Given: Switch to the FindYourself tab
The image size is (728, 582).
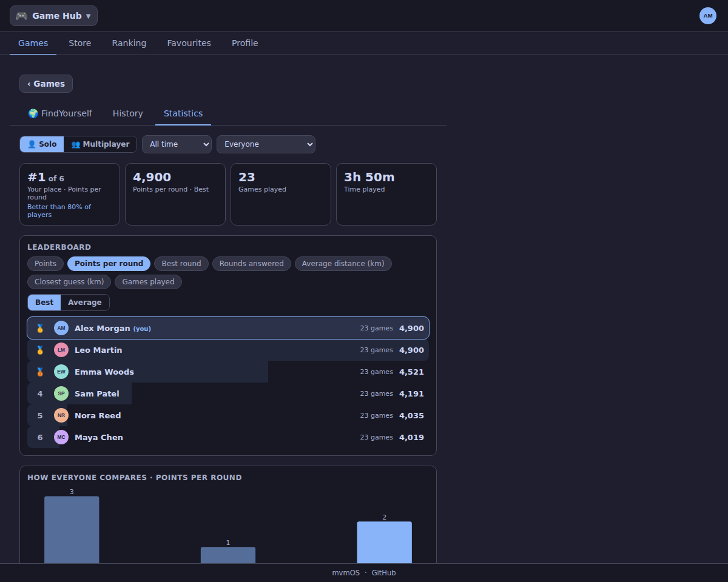Looking at the screenshot, I should point(60,113).
